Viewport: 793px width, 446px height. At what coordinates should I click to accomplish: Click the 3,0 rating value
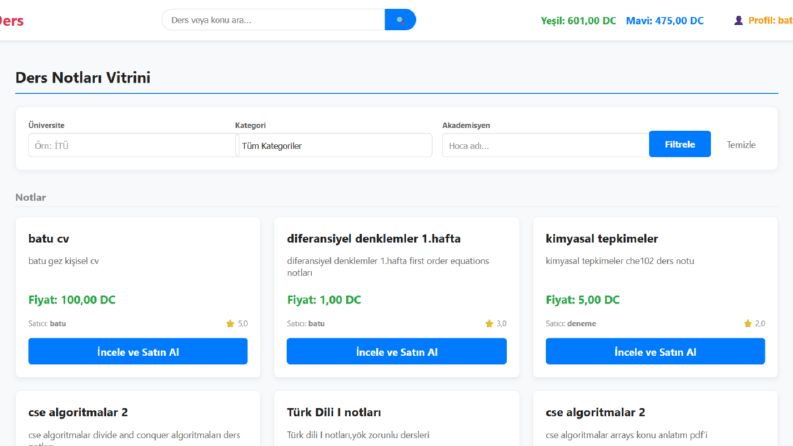[501, 324]
